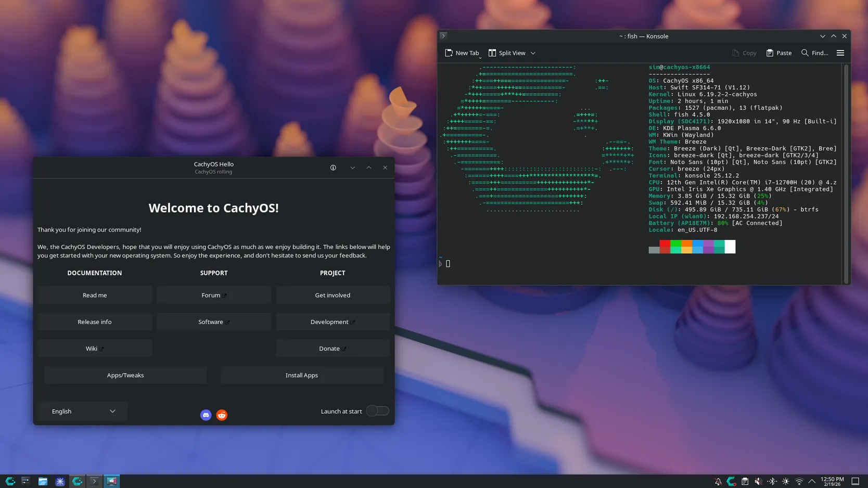
Task: Open the Konsole hamburger menu
Action: coord(840,53)
